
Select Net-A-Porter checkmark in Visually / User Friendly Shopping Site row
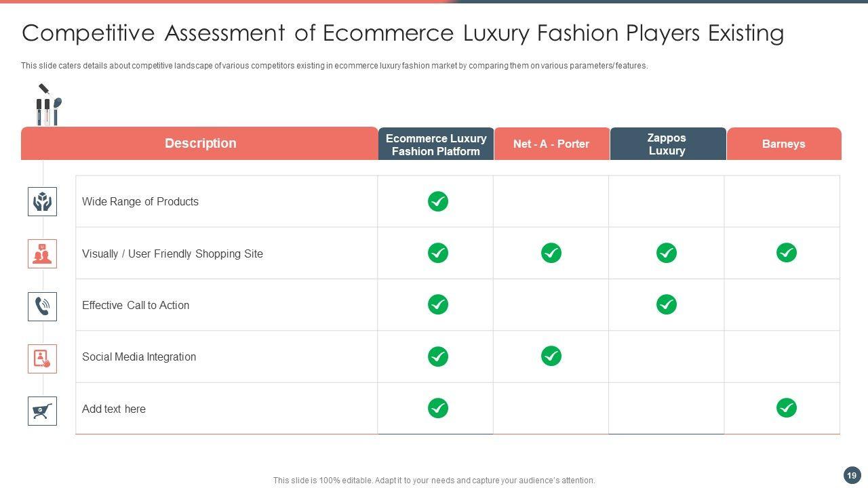[551, 253]
